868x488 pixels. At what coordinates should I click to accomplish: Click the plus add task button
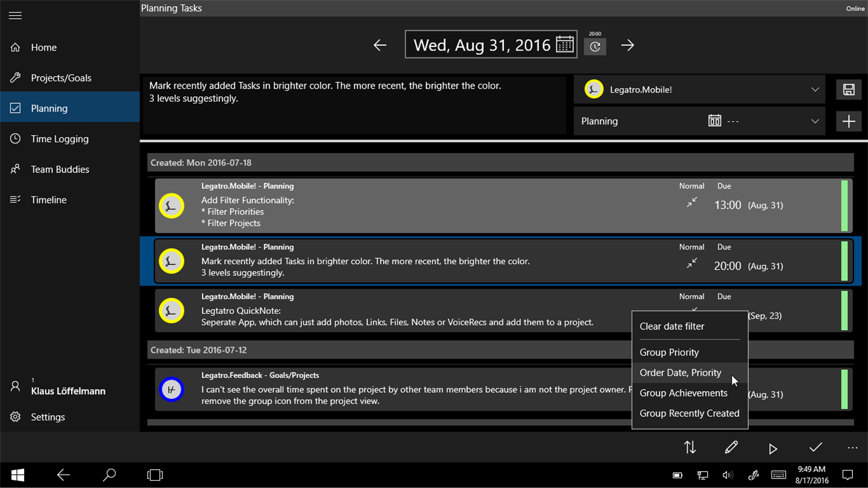pos(849,121)
